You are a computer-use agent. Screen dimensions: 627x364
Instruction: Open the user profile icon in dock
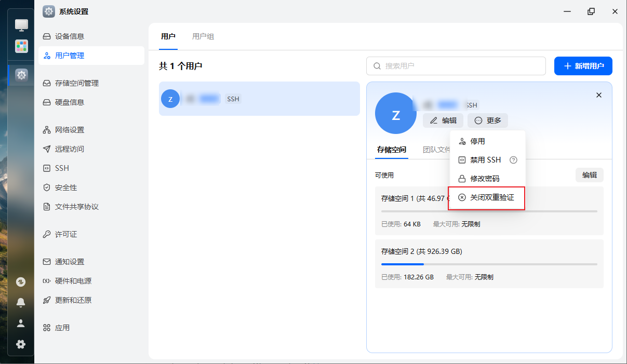21,323
